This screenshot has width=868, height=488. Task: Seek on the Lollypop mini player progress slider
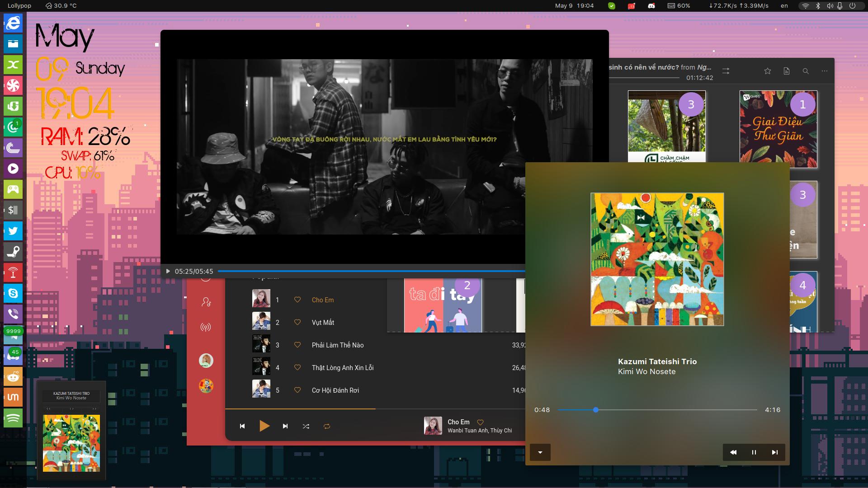[x=657, y=410]
